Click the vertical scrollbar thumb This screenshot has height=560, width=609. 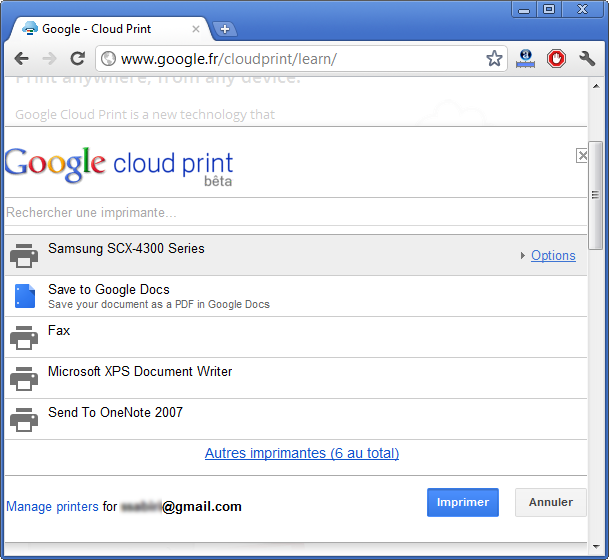(x=595, y=195)
